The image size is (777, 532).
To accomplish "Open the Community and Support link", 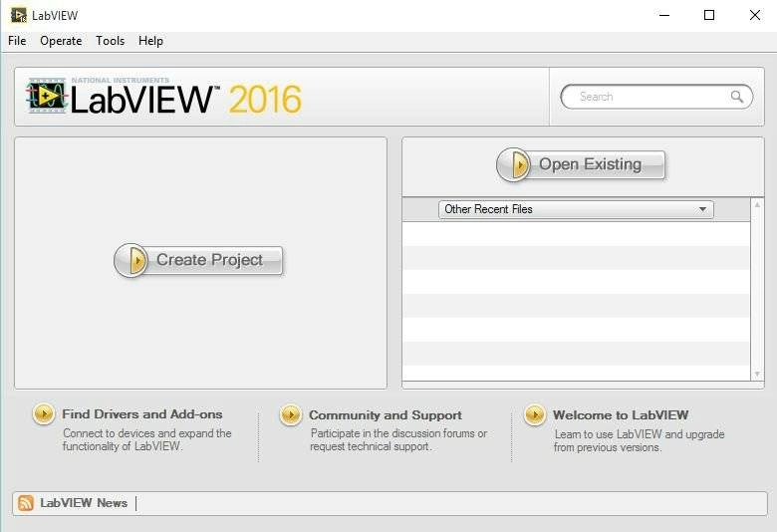I will (x=386, y=415).
